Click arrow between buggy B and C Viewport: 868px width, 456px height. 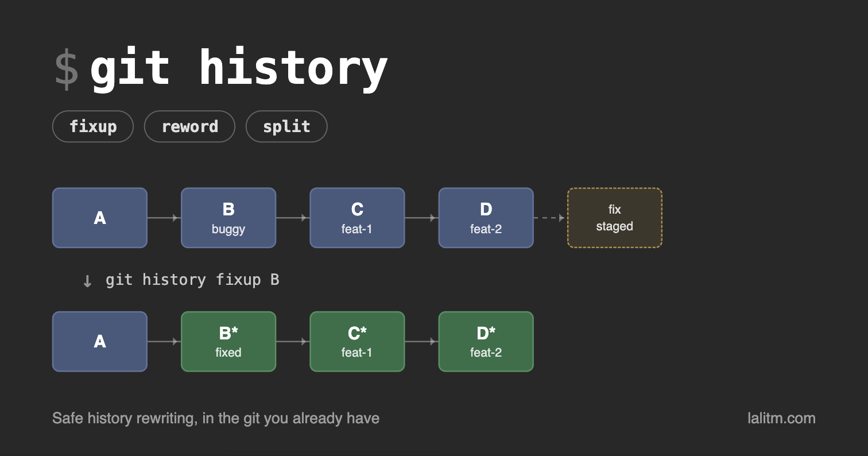(293, 218)
